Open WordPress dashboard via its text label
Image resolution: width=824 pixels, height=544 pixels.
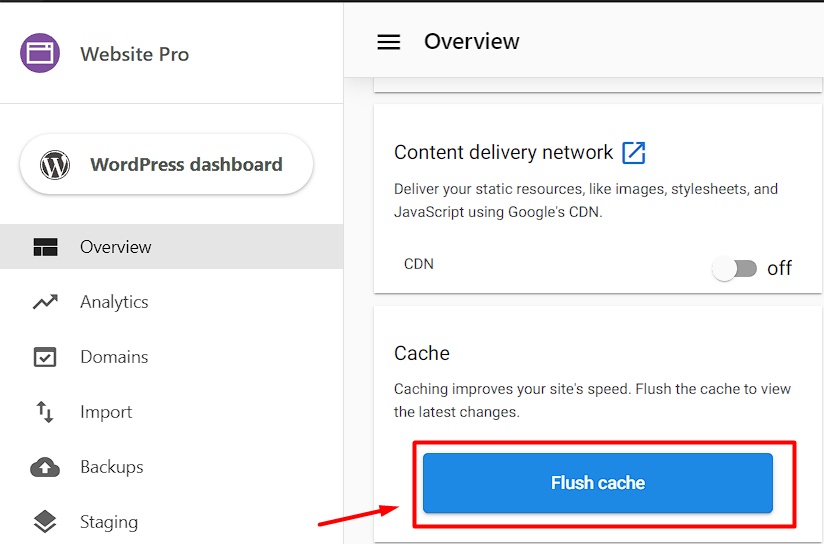187,165
